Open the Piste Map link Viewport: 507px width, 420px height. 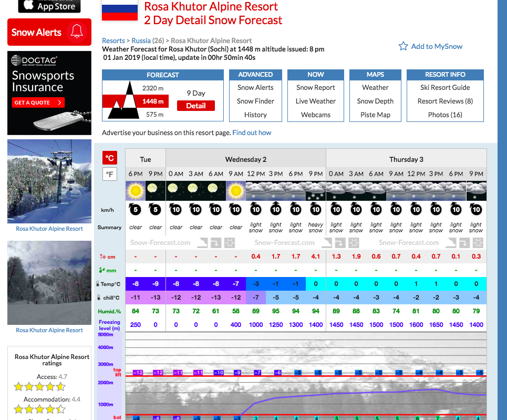375,115
